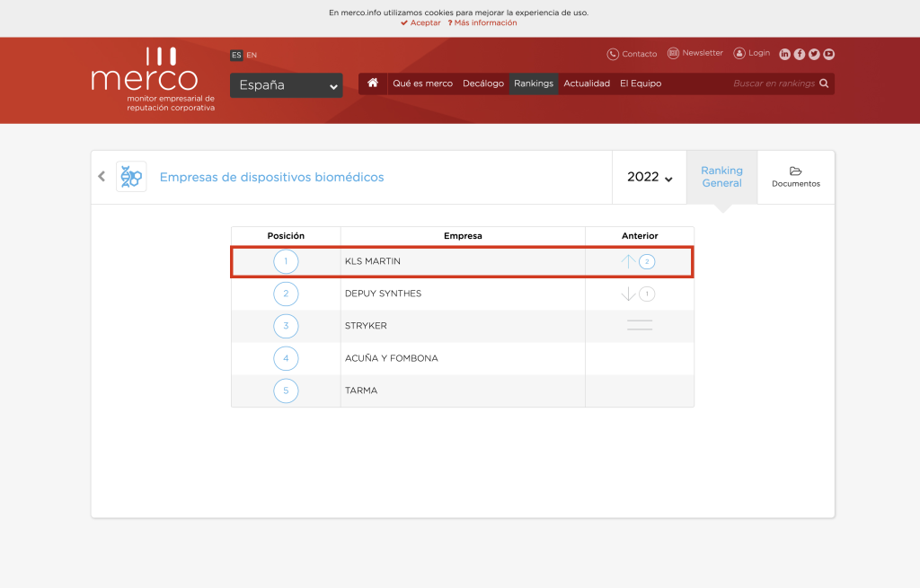Click the KLS MARTIN company name
920x588 pixels.
coord(373,261)
